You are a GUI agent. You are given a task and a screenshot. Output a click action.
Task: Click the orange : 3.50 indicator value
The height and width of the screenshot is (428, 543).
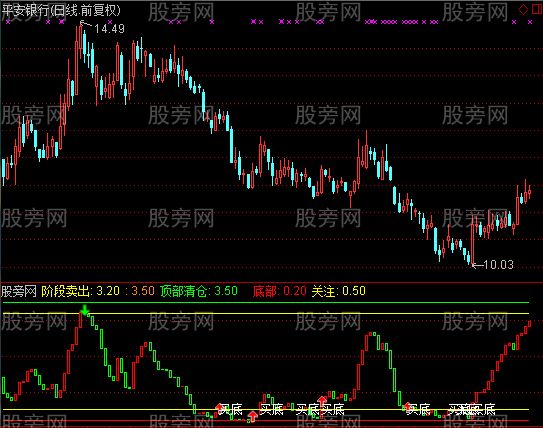pyautogui.click(x=140, y=291)
